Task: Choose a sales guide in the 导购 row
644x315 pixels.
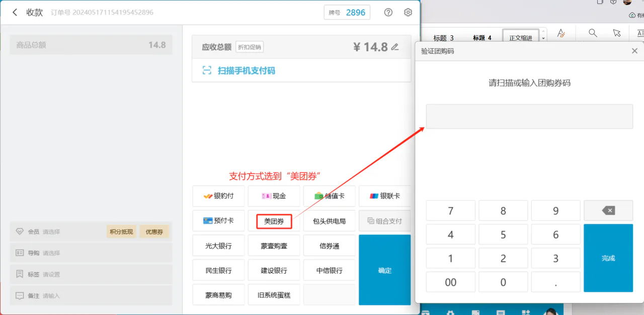Action: click(91, 253)
